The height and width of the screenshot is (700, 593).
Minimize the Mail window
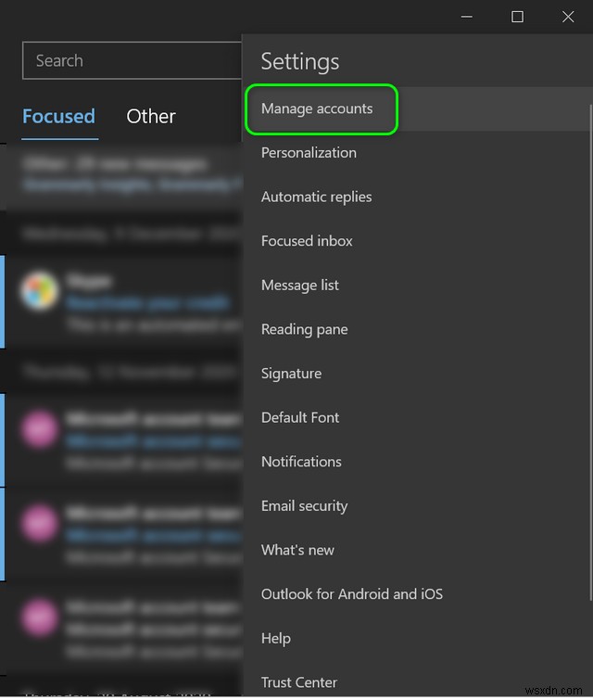467,17
